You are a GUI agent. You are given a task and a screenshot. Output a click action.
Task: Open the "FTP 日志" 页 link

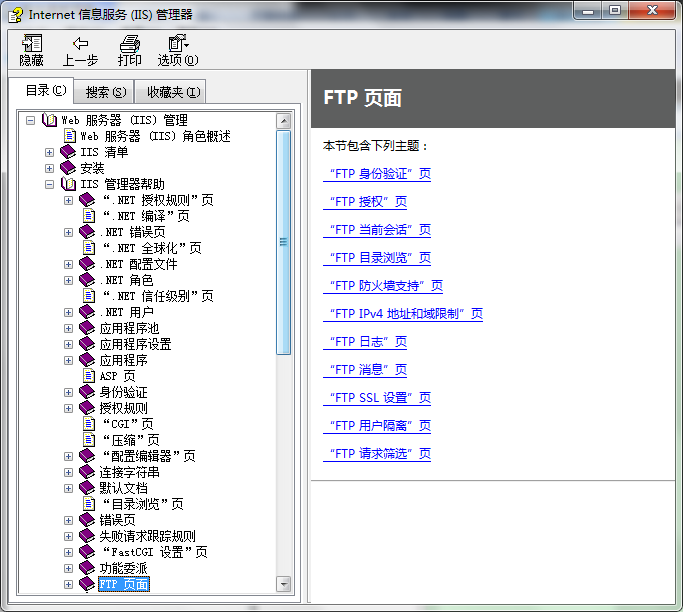pos(365,342)
